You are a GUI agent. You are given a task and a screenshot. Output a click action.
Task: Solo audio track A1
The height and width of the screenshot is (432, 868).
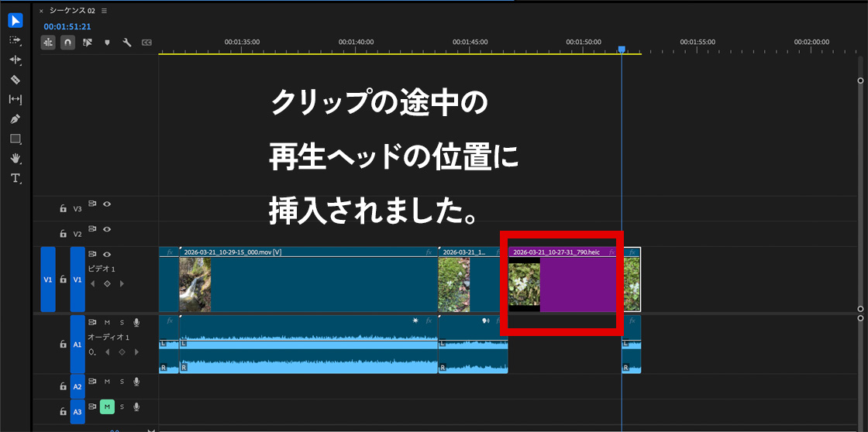click(x=122, y=323)
